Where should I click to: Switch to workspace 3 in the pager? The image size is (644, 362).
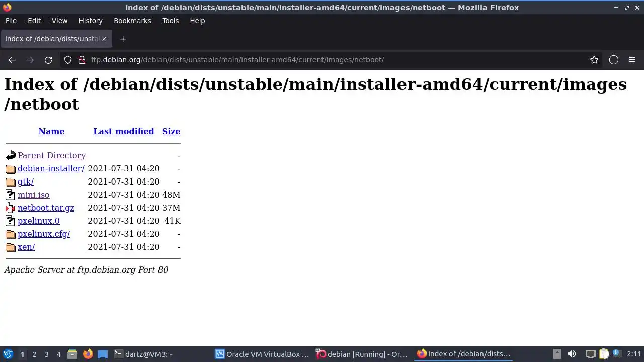pos(46,354)
